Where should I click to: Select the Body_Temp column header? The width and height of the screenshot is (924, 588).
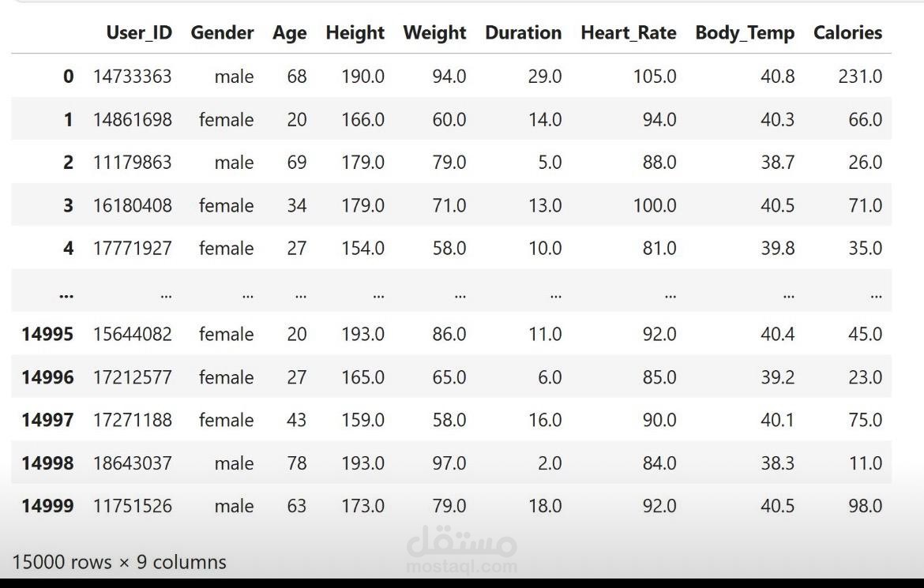pos(745,33)
